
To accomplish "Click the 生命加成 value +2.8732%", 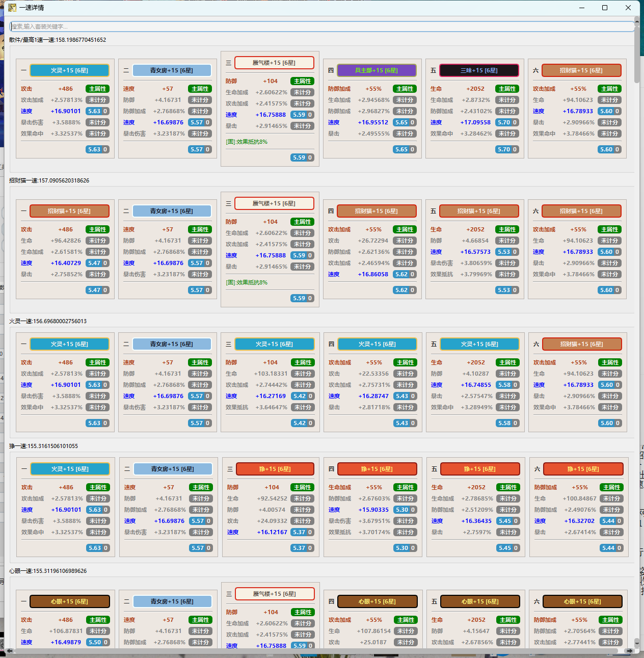I will click(475, 100).
